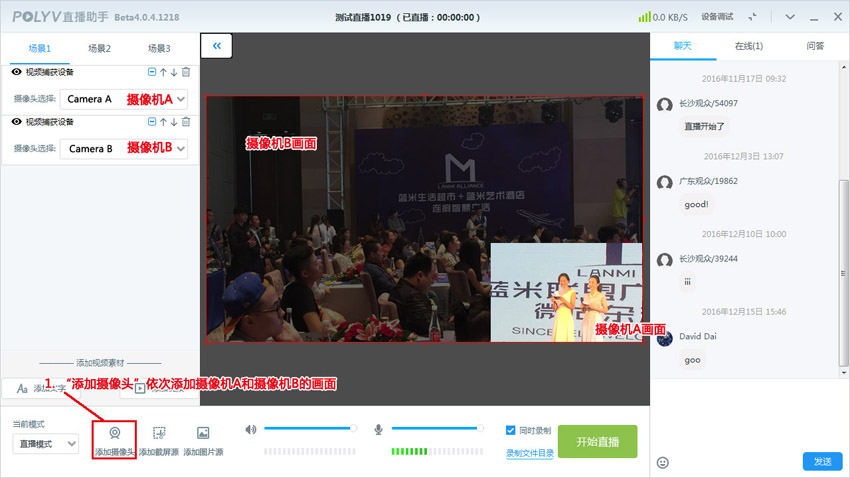Image resolution: width=850 pixels, height=478 pixels.
Task: Click the chat message input area
Action: 750,415
